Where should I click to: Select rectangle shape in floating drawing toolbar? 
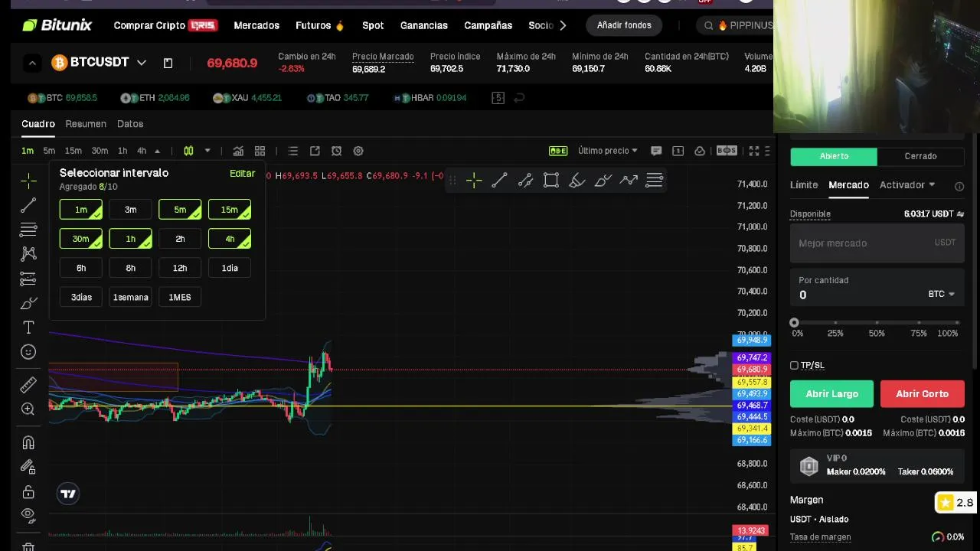coord(551,181)
